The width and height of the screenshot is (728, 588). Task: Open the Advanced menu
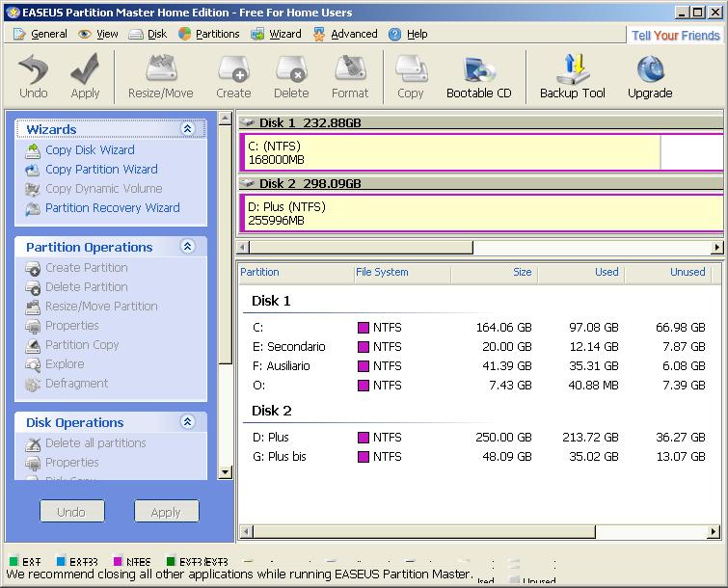354,34
